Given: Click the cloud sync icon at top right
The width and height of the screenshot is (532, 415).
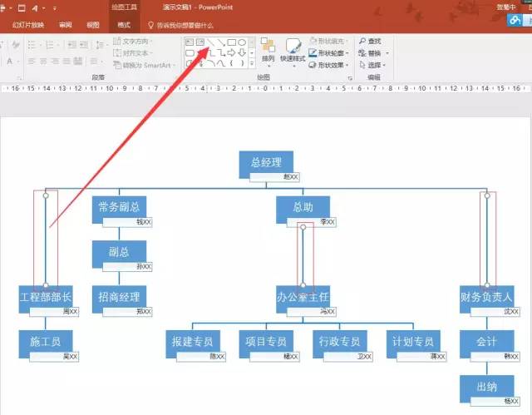Looking at the screenshot, I should coord(515,20).
